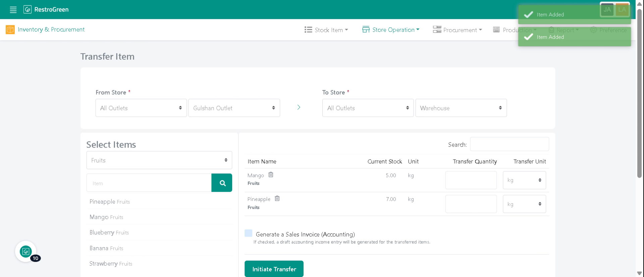Delete Pineapple row with trash icon
The height and width of the screenshot is (277, 644).
(x=277, y=199)
